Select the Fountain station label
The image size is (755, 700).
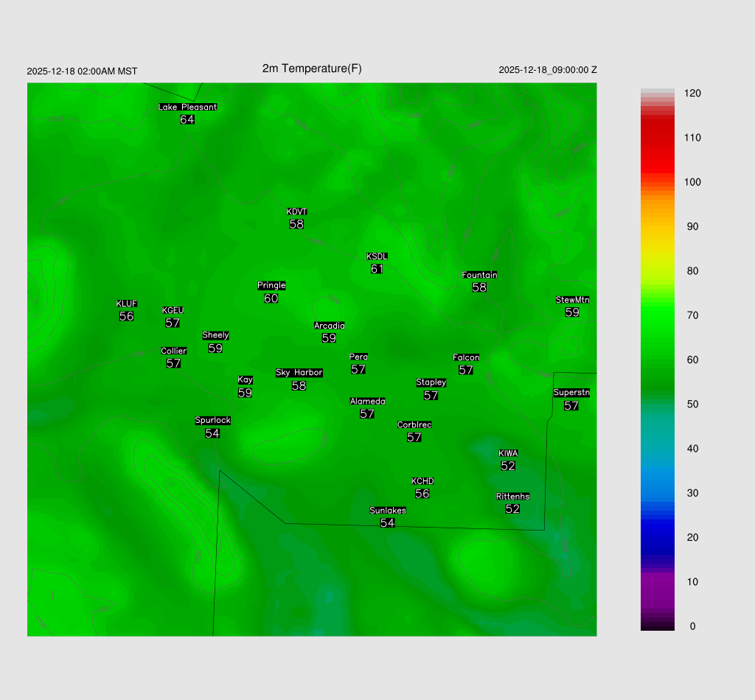(x=479, y=275)
